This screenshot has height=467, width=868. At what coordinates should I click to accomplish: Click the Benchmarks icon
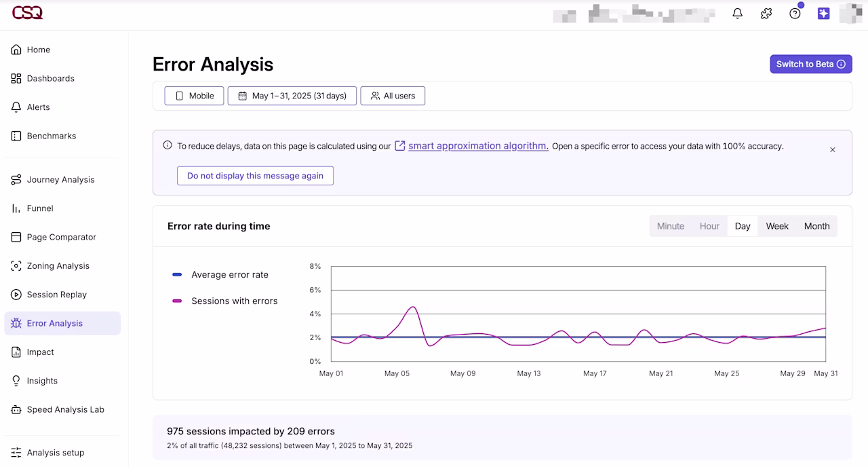pyautogui.click(x=16, y=136)
